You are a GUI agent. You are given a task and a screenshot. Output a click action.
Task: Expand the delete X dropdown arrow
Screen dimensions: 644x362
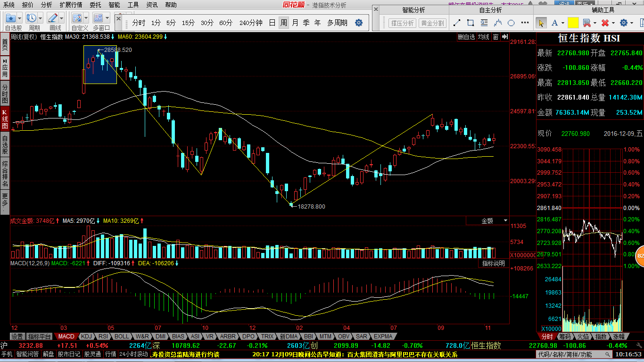613,23
